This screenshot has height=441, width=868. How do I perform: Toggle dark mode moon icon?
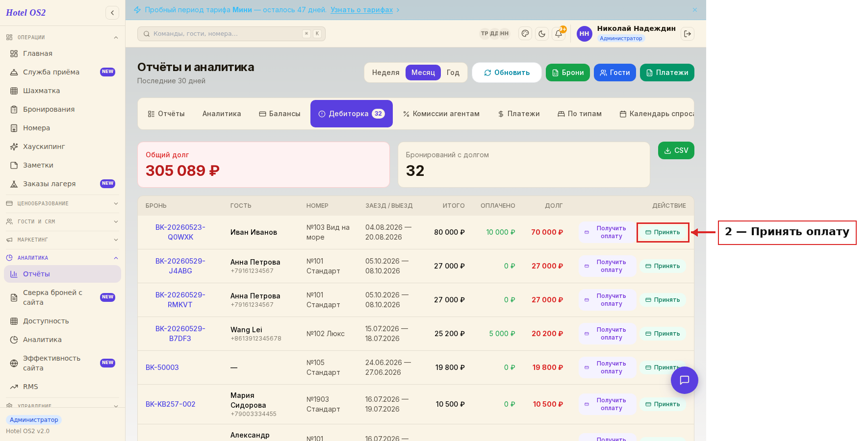pyautogui.click(x=542, y=34)
